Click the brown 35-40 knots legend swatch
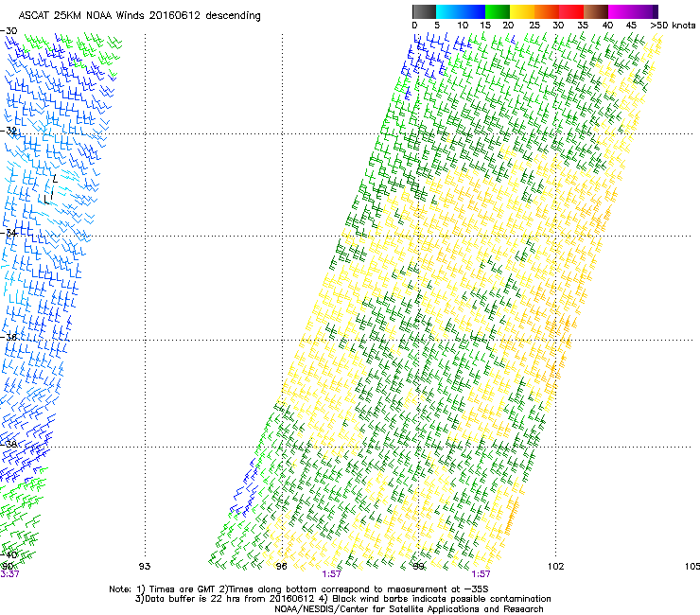The height and width of the screenshot is (615, 700). (596, 11)
